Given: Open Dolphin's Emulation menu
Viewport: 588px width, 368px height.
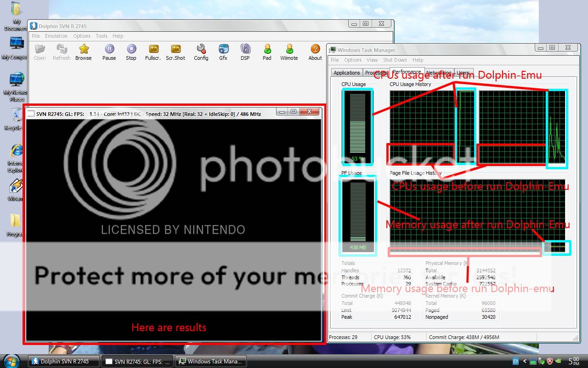Looking at the screenshot, I should [x=56, y=35].
